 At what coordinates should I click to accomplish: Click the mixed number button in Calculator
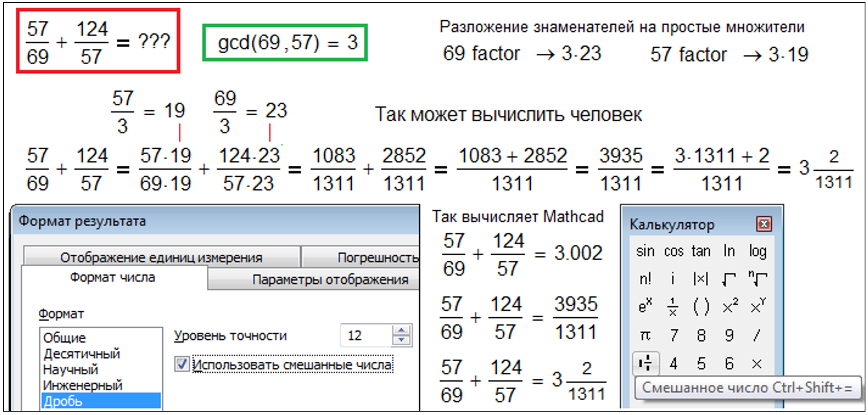[x=646, y=363]
